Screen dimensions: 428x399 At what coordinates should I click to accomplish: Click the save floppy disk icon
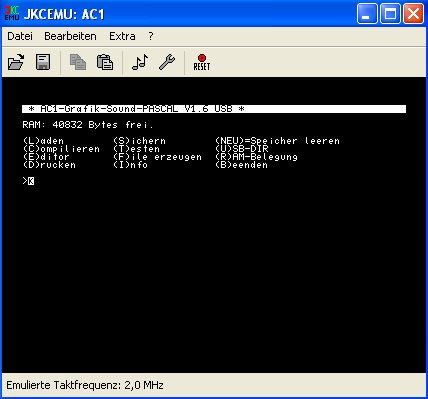tap(43, 62)
